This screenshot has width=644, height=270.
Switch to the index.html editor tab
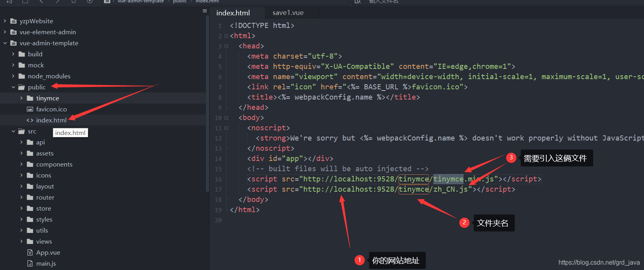(x=233, y=13)
